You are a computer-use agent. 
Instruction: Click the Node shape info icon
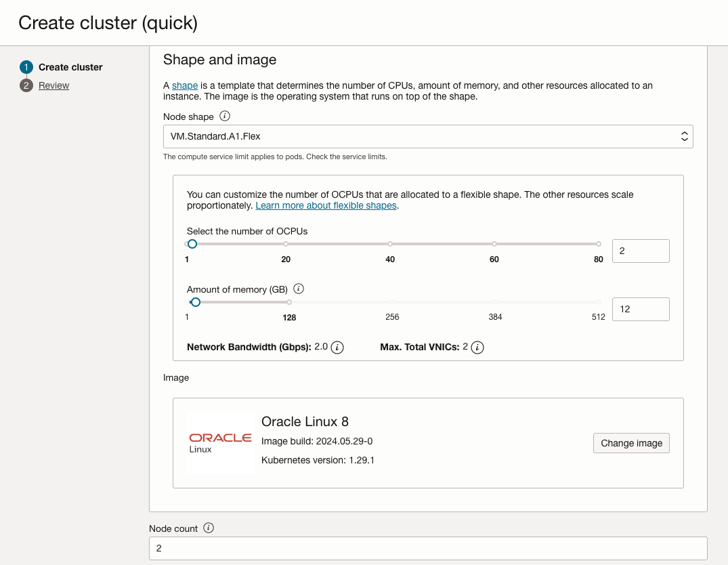(x=226, y=117)
